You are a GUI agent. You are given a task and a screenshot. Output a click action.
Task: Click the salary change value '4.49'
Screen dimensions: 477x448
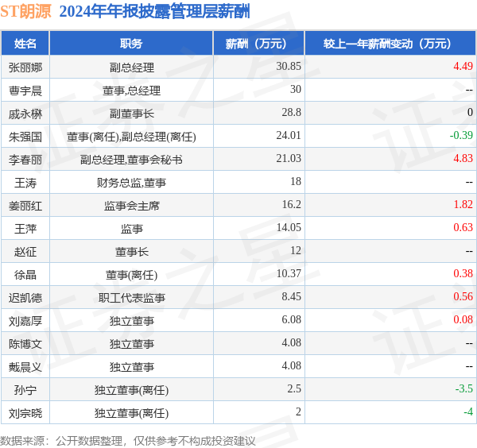tap(463, 66)
